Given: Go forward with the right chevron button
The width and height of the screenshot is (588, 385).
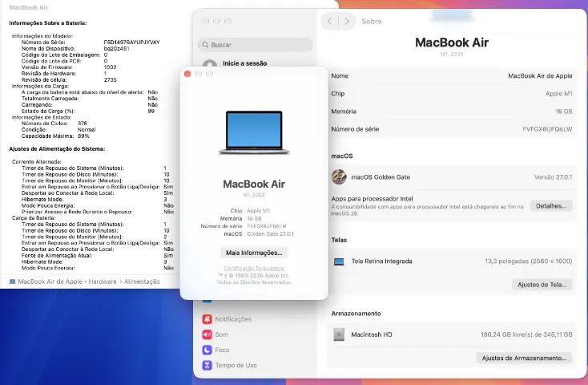Looking at the screenshot, I should [x=347, y=22].
